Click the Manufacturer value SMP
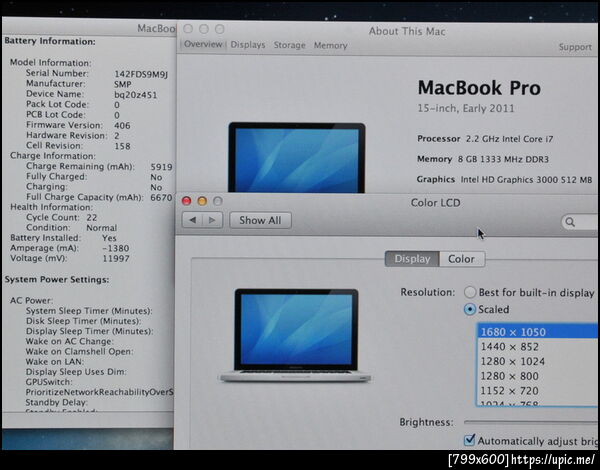 point(122,84)
